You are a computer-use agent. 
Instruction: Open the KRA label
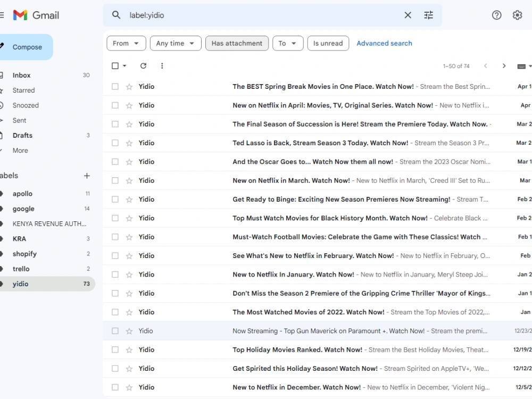tap(19, 239)
